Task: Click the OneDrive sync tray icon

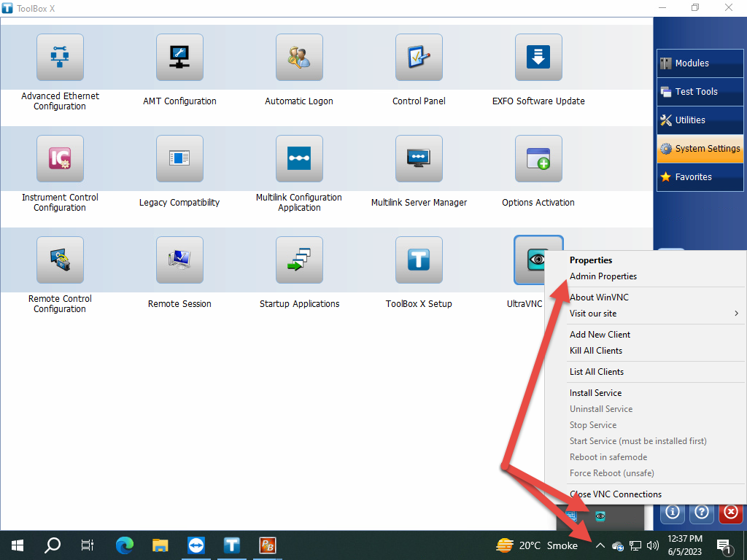Action: click(x=617, y=545)
